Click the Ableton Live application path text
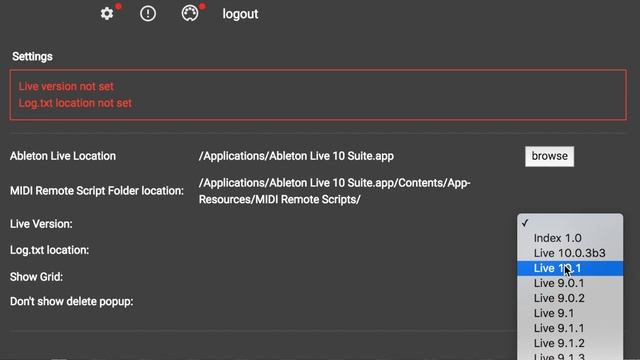 coord(296,156)
